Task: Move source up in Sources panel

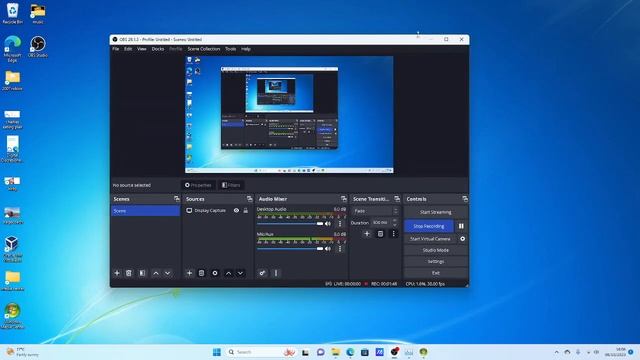Action: pyautogui.click(x=229, y=273)
